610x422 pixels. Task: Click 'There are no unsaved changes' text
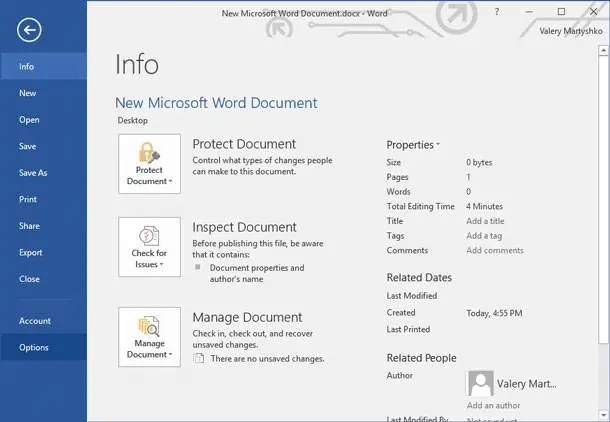267,359
